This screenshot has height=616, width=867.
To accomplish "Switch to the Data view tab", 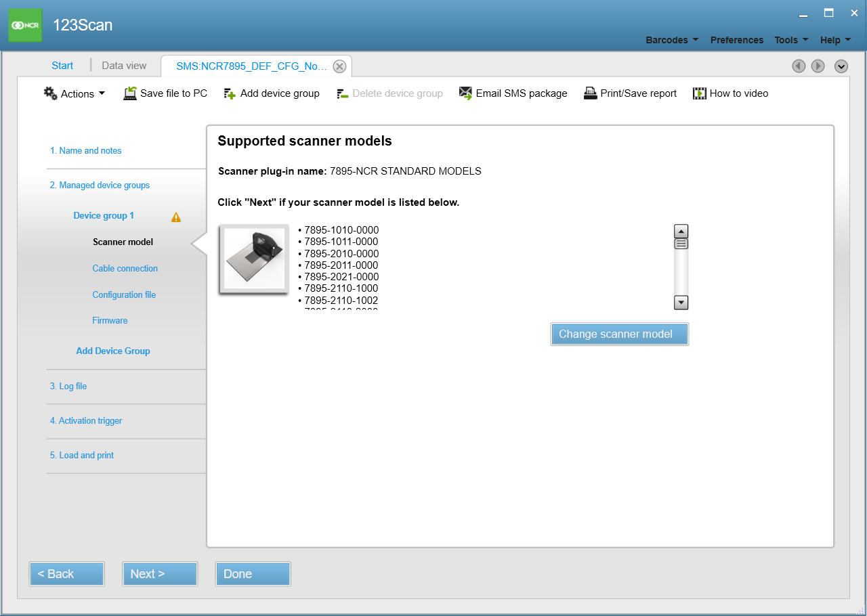I will coord(124,66).
